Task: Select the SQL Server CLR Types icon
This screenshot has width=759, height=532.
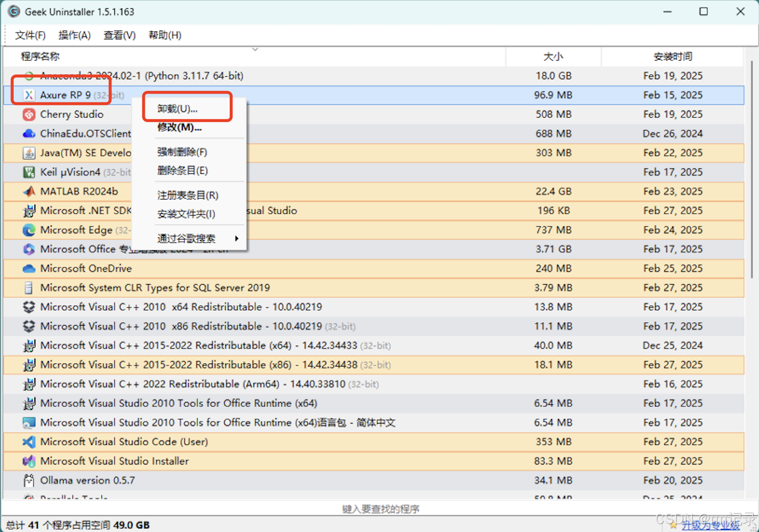Action: click(29, 288)
